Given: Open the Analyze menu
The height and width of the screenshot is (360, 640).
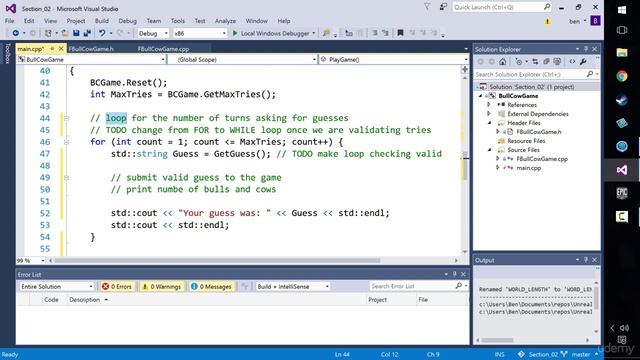Looking at the screenshot, I should click(x=225, y=21).
